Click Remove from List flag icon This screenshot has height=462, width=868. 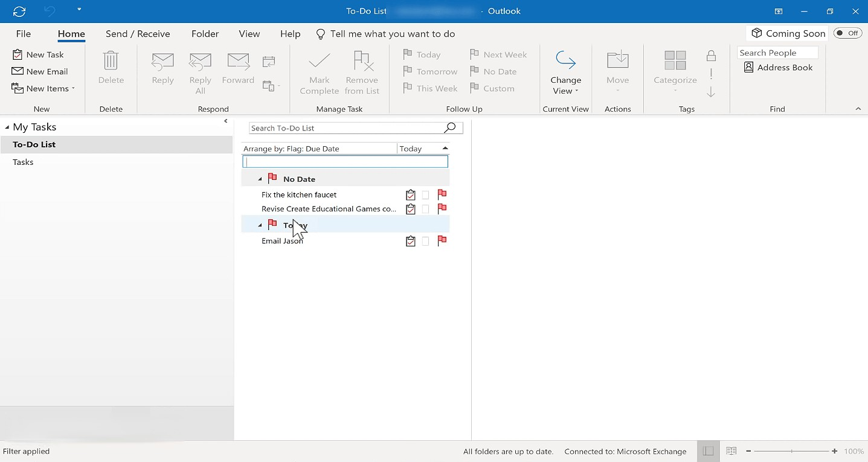362,61
